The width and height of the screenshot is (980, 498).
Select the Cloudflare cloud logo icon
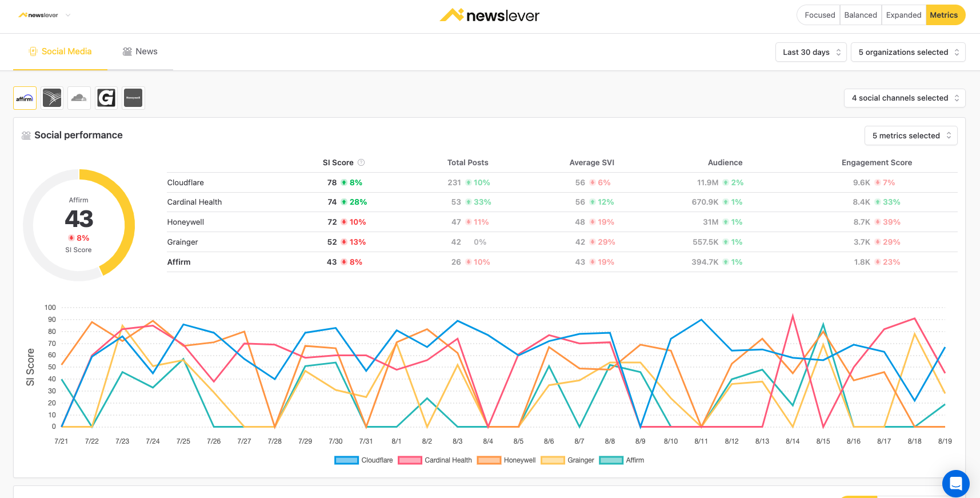(79, 98)
